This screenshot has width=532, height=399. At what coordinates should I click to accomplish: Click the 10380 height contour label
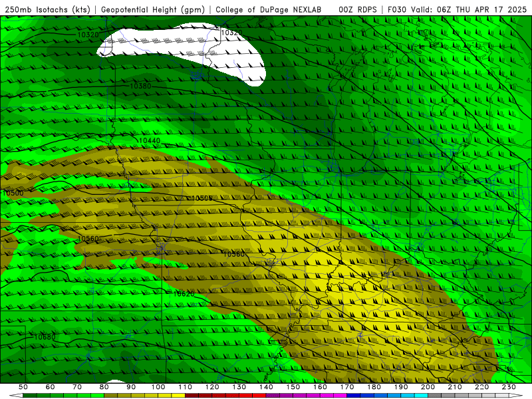click(x=140, y=86)
